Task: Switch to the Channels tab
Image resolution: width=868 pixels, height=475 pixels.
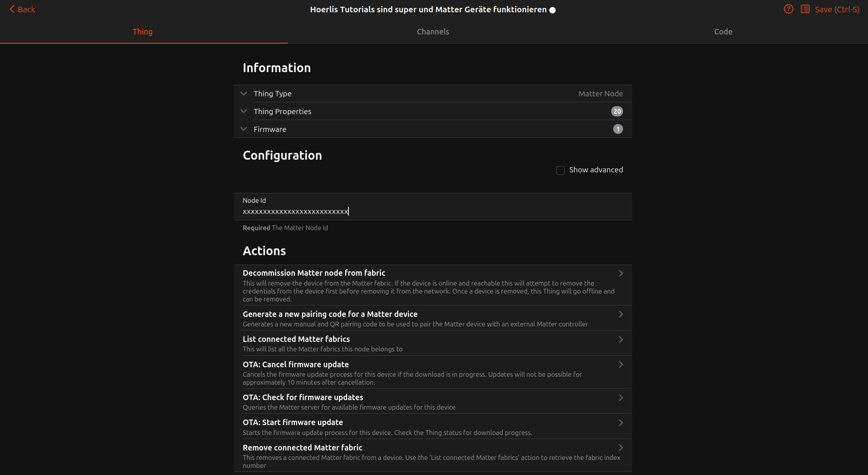Action: 433,32
